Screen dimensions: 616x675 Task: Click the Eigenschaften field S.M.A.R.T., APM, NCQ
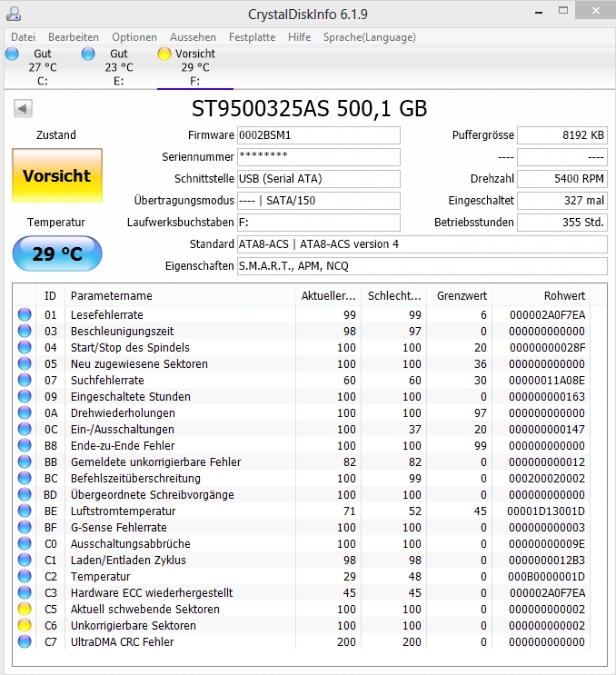tap(422, 266)
